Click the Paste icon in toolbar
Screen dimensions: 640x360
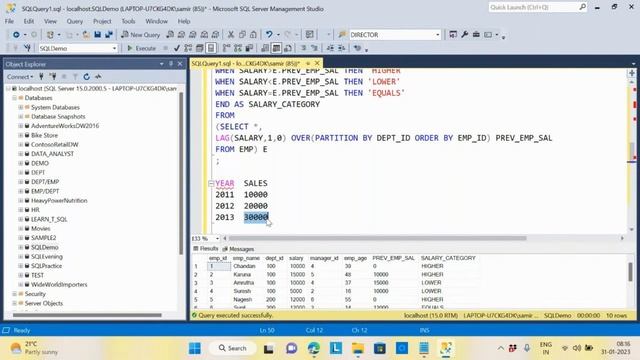click(253, 35)
